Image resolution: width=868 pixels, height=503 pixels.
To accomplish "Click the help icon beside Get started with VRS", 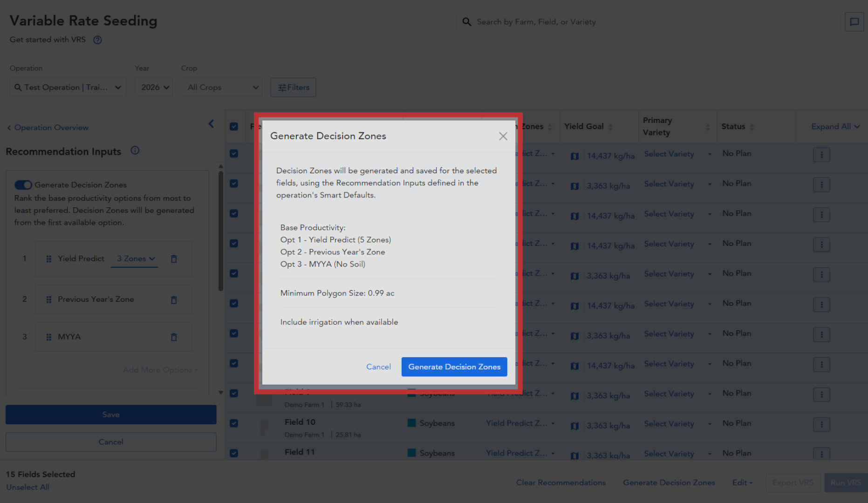I will point(97,40).
